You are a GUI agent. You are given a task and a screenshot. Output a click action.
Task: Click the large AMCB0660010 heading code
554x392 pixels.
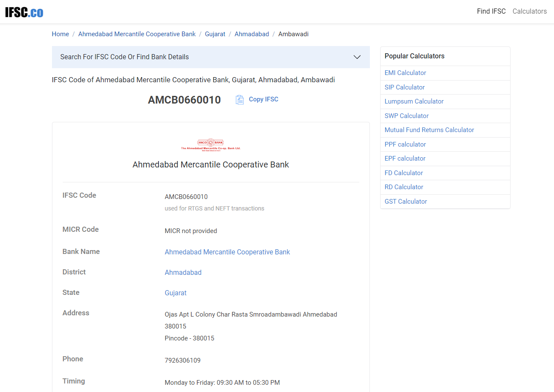184,100
